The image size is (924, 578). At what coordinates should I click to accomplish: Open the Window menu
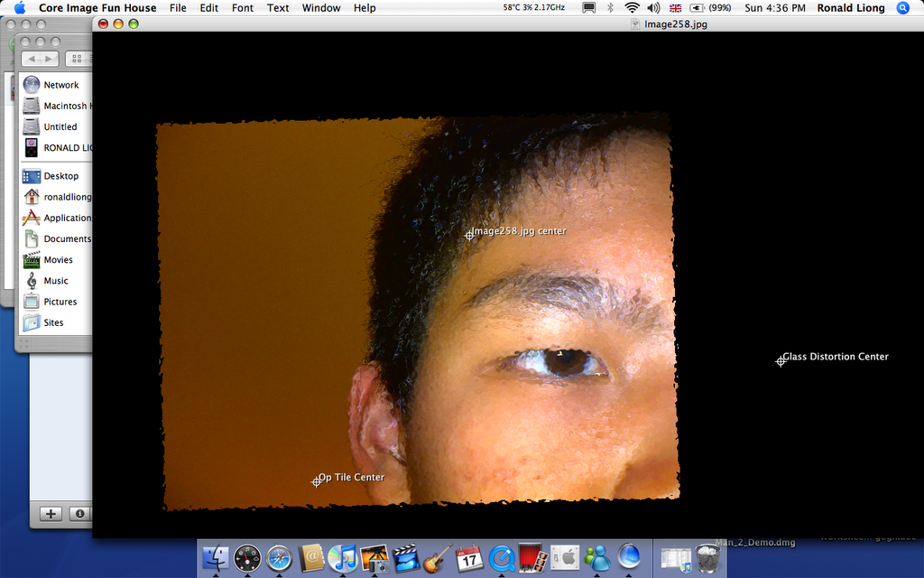(321, 7)
